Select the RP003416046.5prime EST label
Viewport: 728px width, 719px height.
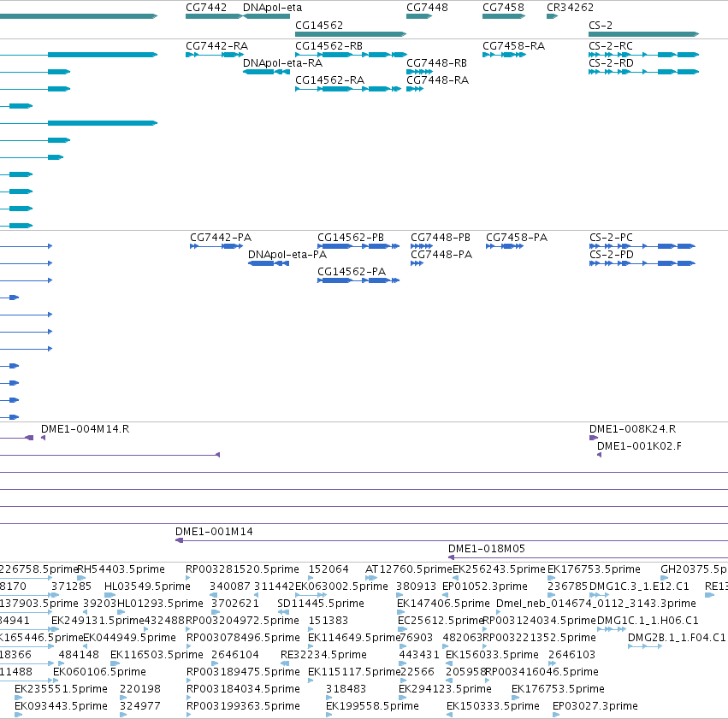[x=542, y=672]
